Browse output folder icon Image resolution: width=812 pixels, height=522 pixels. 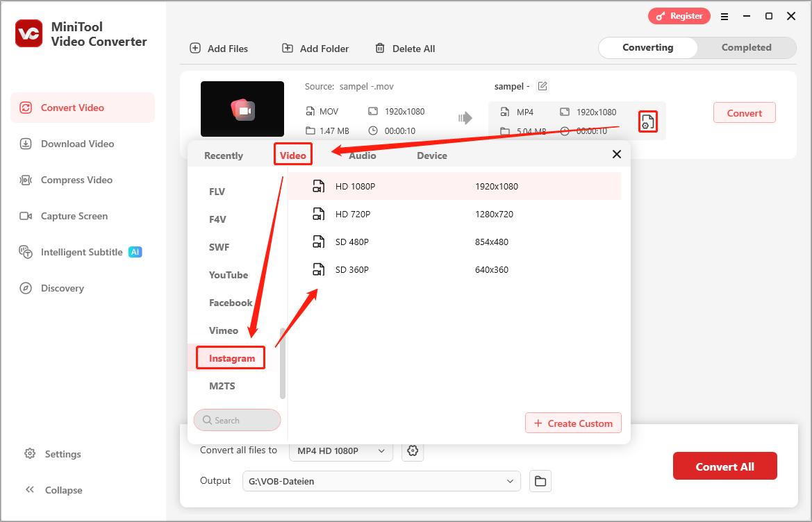540,481
